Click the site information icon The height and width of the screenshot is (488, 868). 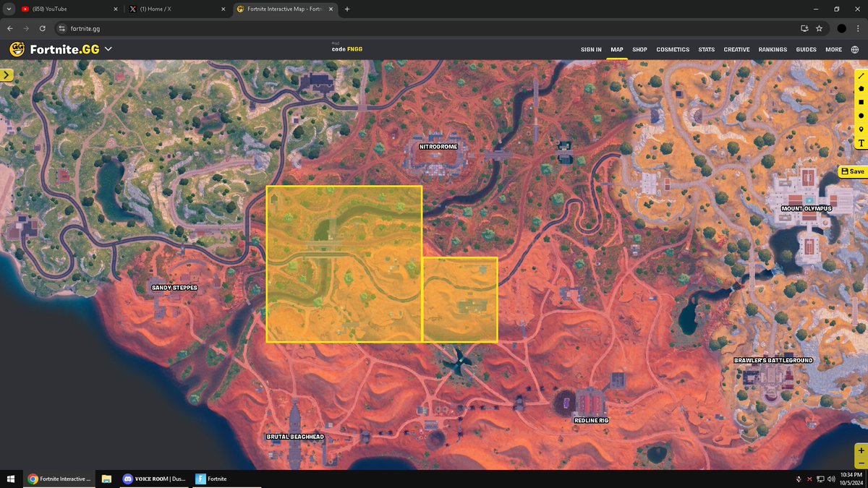(x=62, y=28)
